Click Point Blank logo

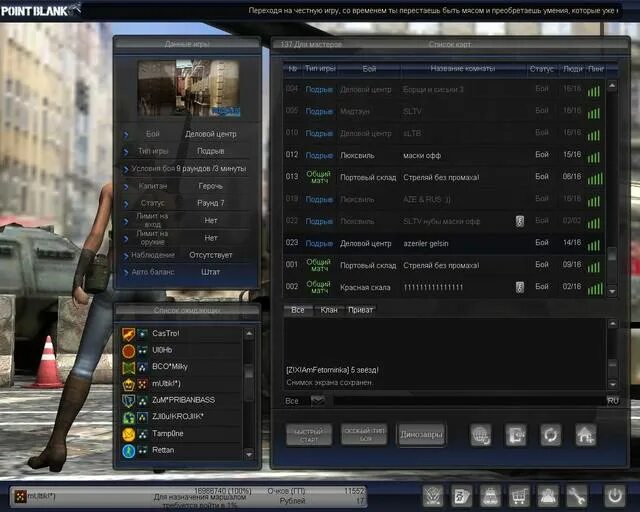pos(40,10)
